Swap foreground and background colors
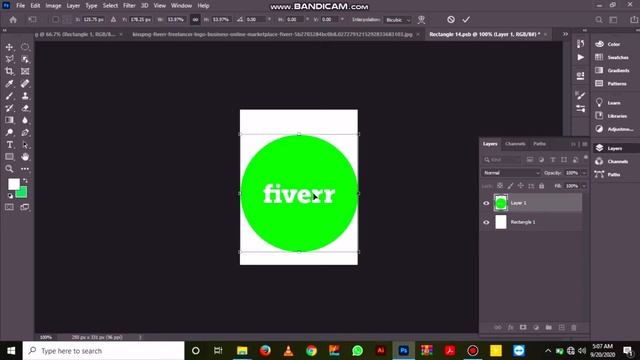640x360 pixels. pos(25,181)
